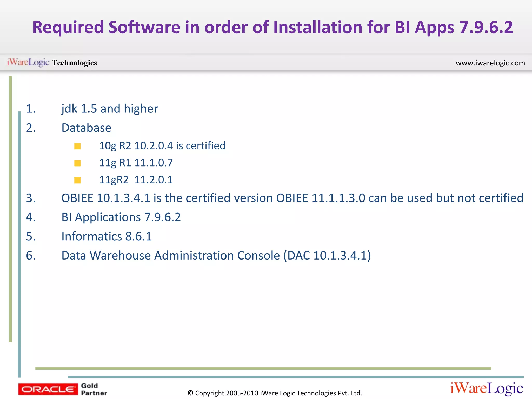
Task: Select BI Applications 7.9.6.2 item
Action: tap(121, 217)
